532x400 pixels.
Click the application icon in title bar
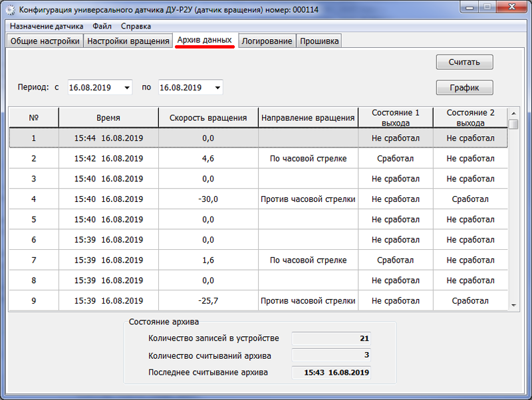pyautogui.click(x=11, y=10)
